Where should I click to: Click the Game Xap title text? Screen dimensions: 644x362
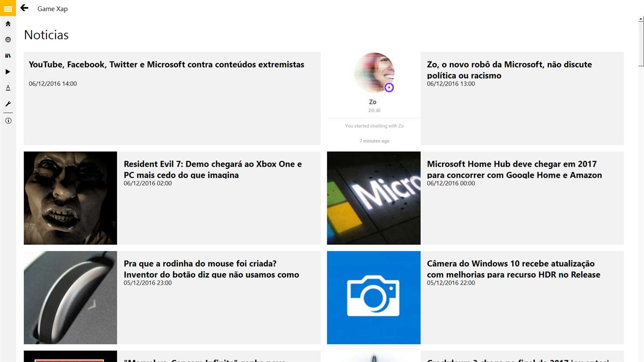52,9
